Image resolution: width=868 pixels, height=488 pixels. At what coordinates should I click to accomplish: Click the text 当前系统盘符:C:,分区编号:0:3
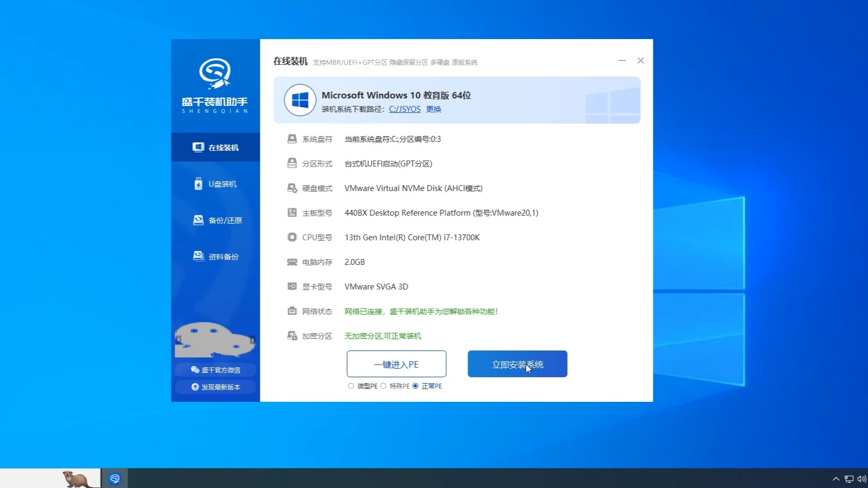click(x=393, y=139)
